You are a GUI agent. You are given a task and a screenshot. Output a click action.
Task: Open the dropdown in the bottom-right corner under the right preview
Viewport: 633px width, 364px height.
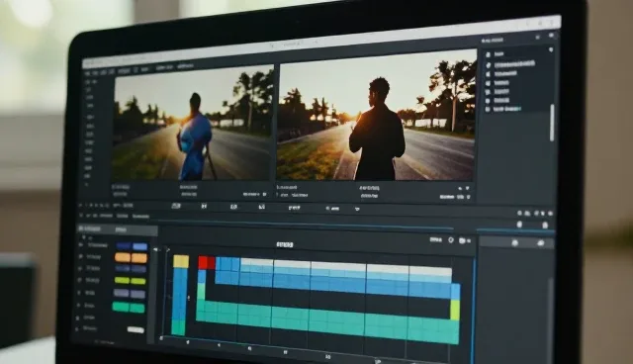pyautogui.click(x=468, y=197)
